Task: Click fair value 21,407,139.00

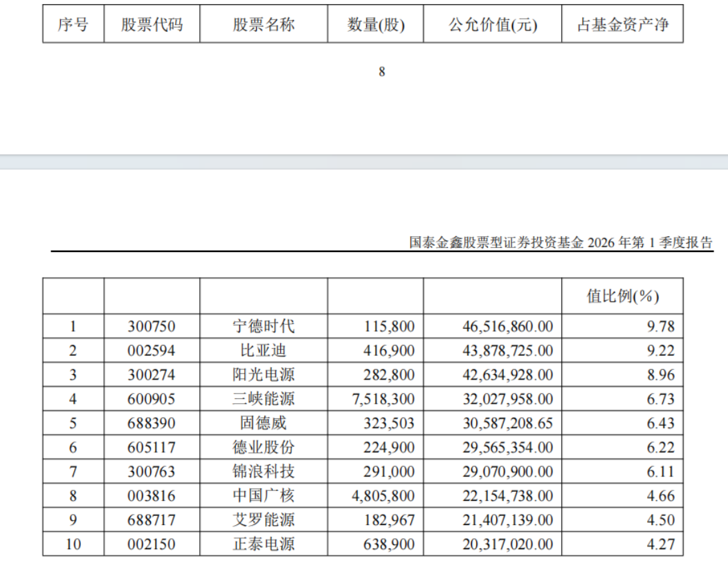Action: click(x=507, y=519)
